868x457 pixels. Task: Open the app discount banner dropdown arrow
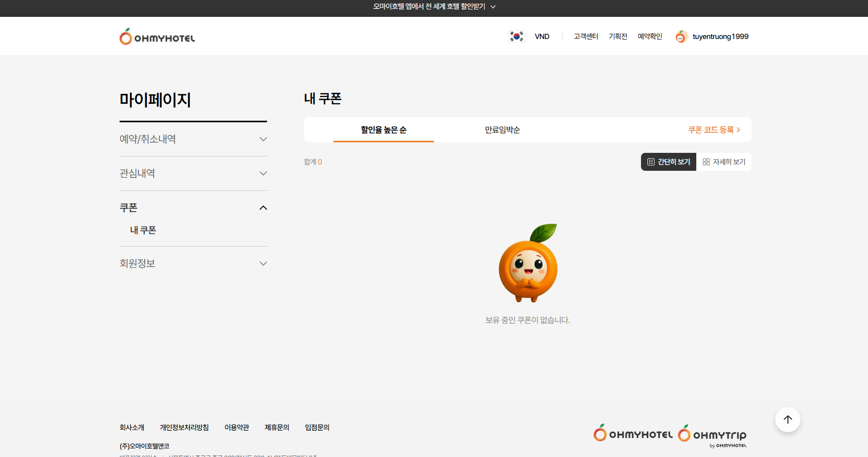tap(493, 7)
